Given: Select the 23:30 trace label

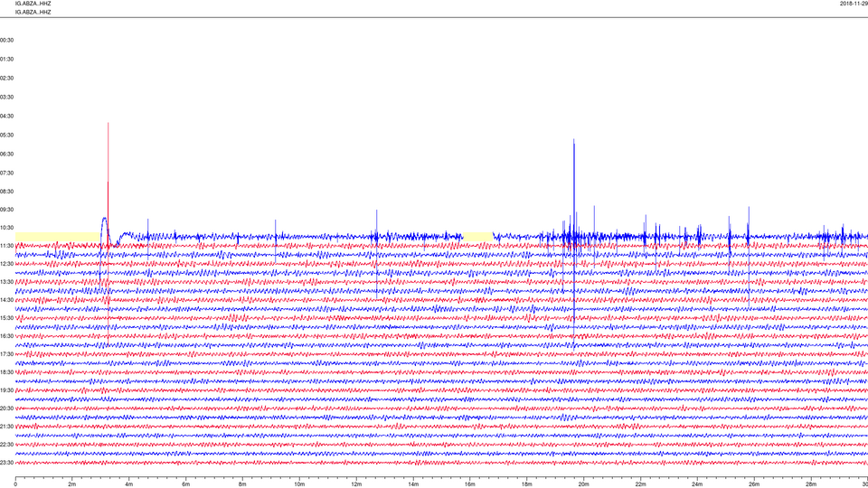Looking at the screenshot, I should (6, 463).
